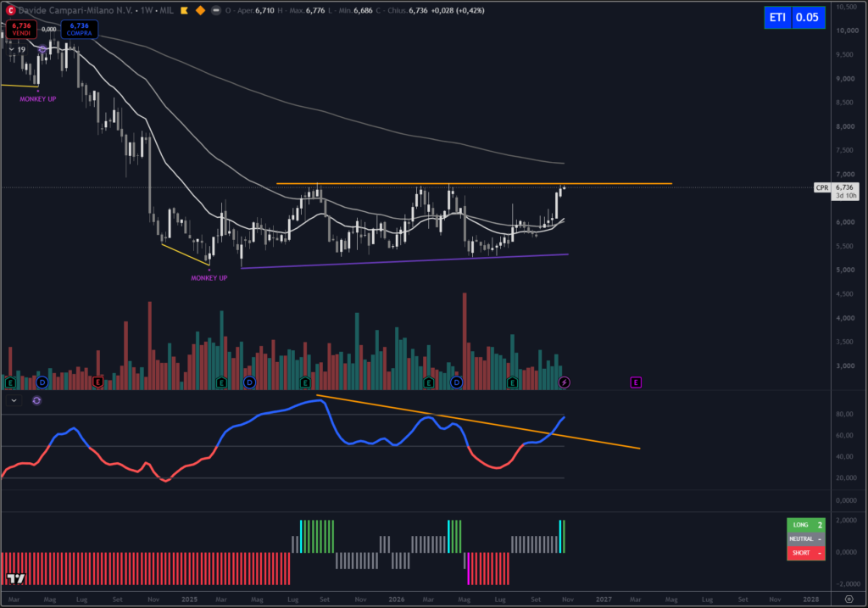Click the purple refresh icon near the legend

tap(42, 49)
